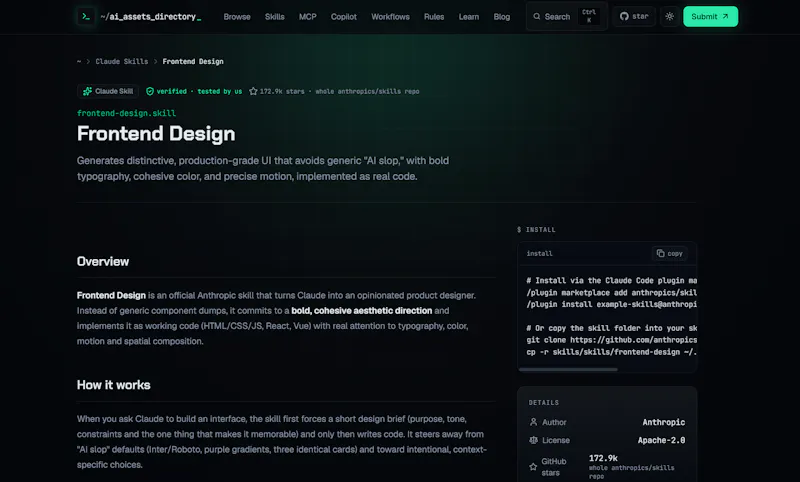This screenshot has width=800, height=482.
Task: Go to home via tilde breadcrumb
Action: (x=79, y=61)
